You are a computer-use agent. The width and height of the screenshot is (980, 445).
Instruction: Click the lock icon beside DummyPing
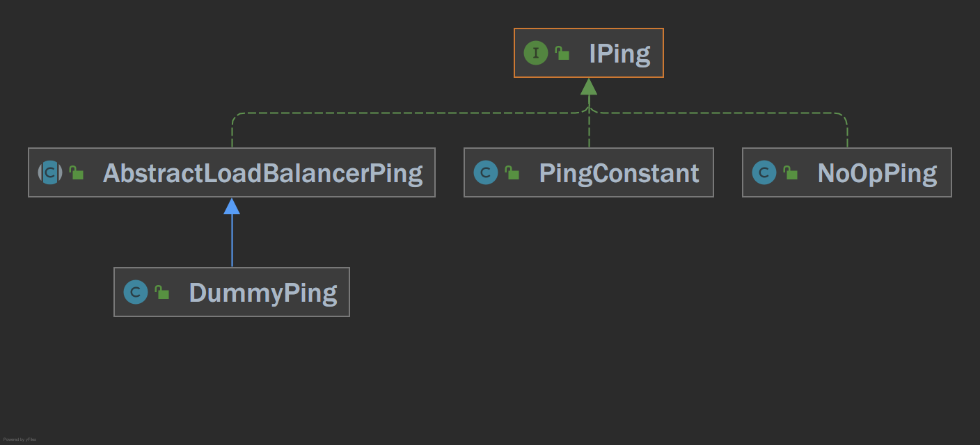coord(161,292)
